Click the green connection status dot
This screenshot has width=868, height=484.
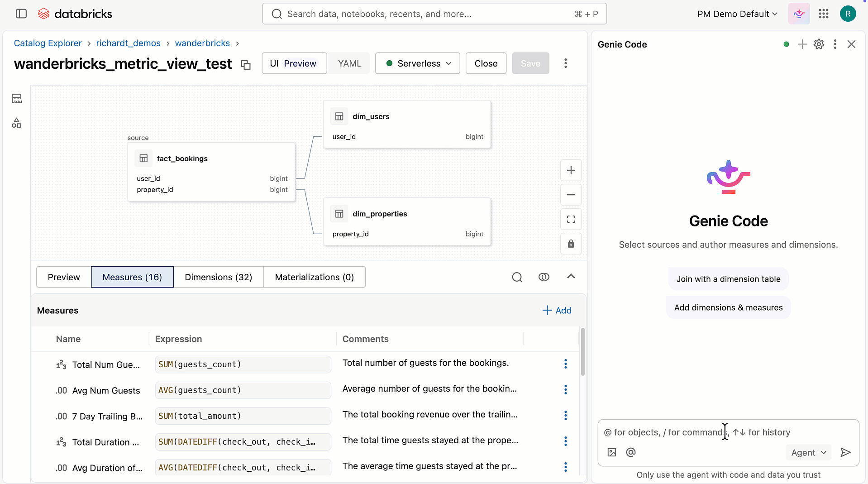(x=787, y=44)
